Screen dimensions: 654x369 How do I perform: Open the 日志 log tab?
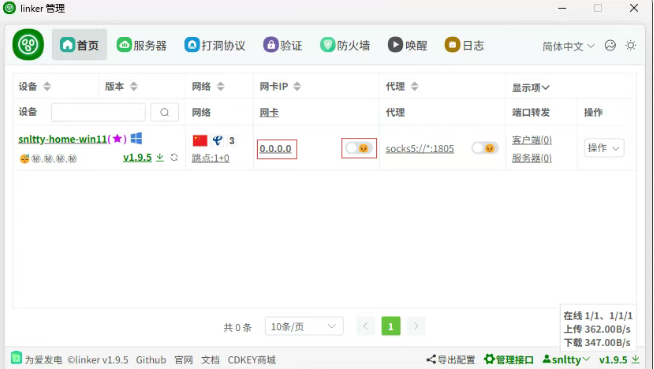(x=464, y=45)
